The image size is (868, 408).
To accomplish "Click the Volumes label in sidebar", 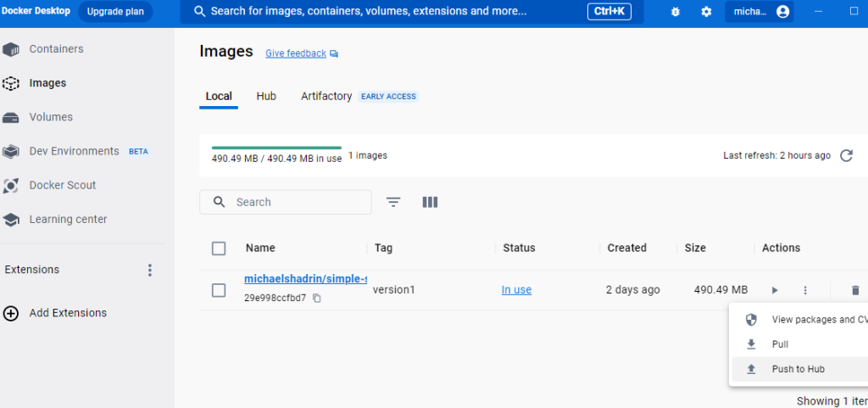I will click(51, 117).
